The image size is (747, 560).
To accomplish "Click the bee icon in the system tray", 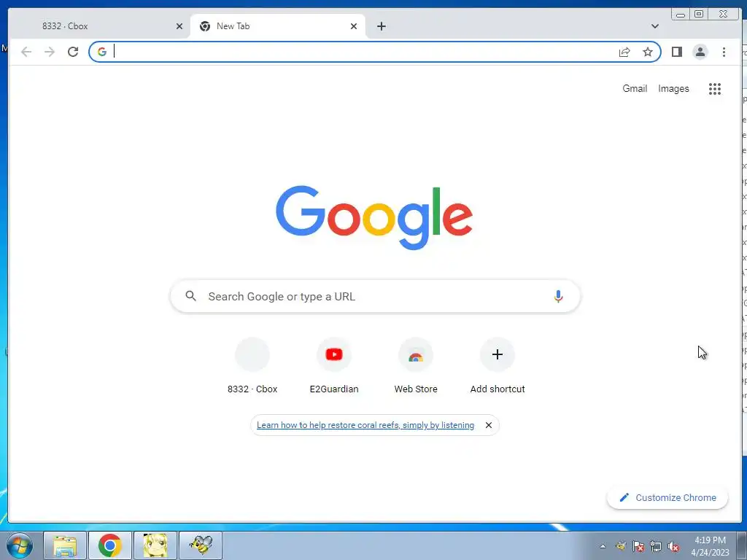I will point(620,546).
